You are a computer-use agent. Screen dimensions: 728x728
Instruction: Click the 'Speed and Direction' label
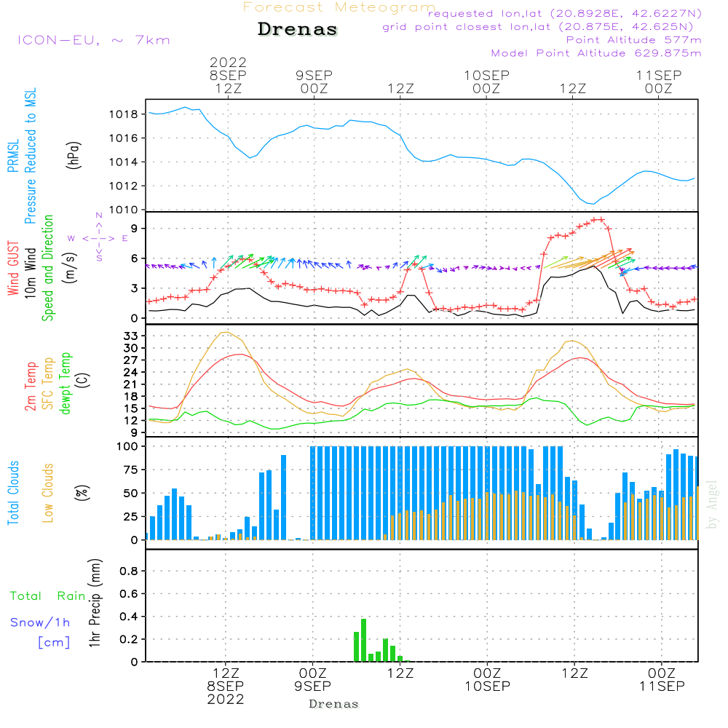(48, 268)
